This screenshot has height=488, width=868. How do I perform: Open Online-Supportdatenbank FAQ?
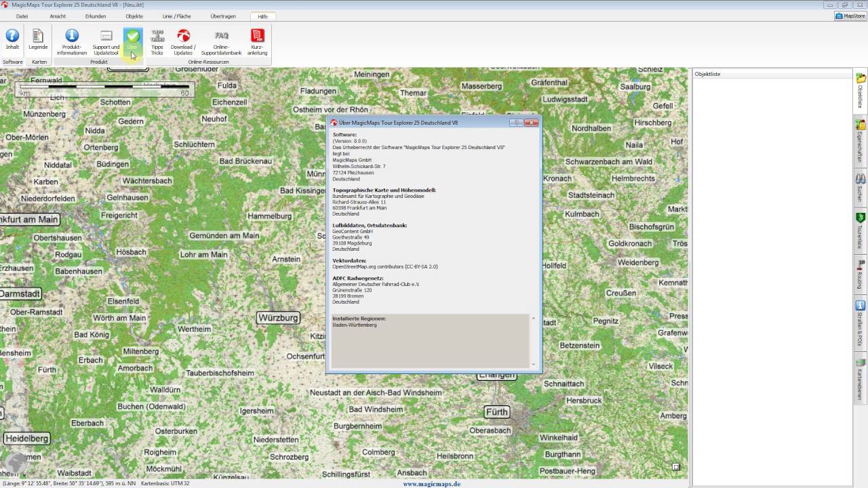[221, 42]
